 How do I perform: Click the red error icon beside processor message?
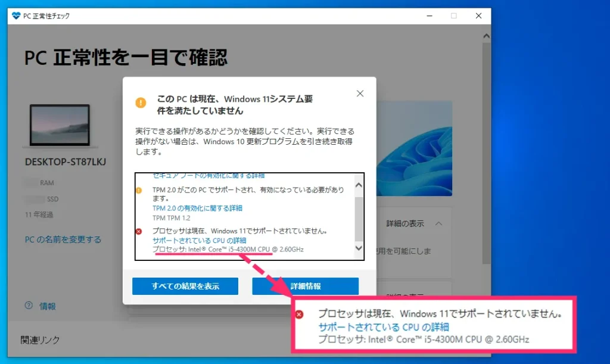pyautogui.click(x=139, y=231)
